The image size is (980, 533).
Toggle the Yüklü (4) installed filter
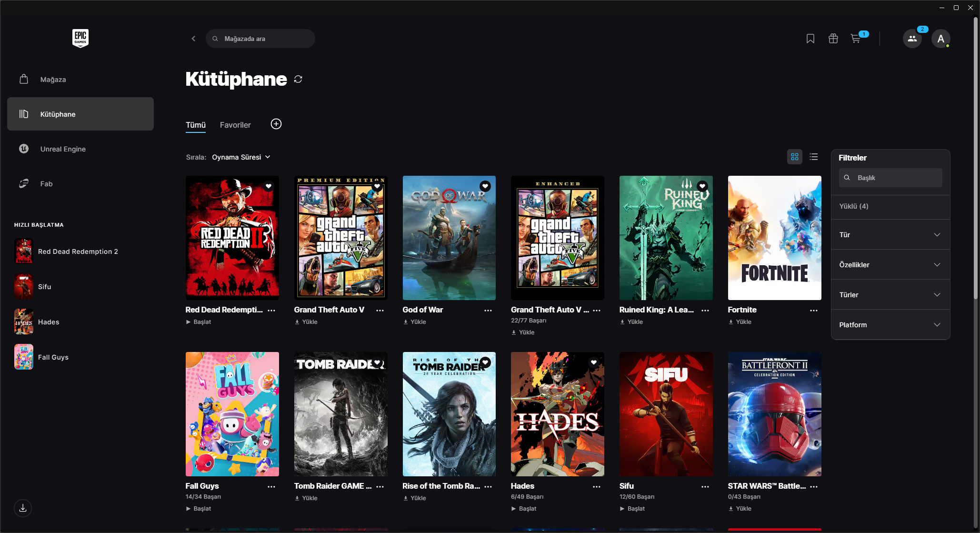tap(890, 206)
